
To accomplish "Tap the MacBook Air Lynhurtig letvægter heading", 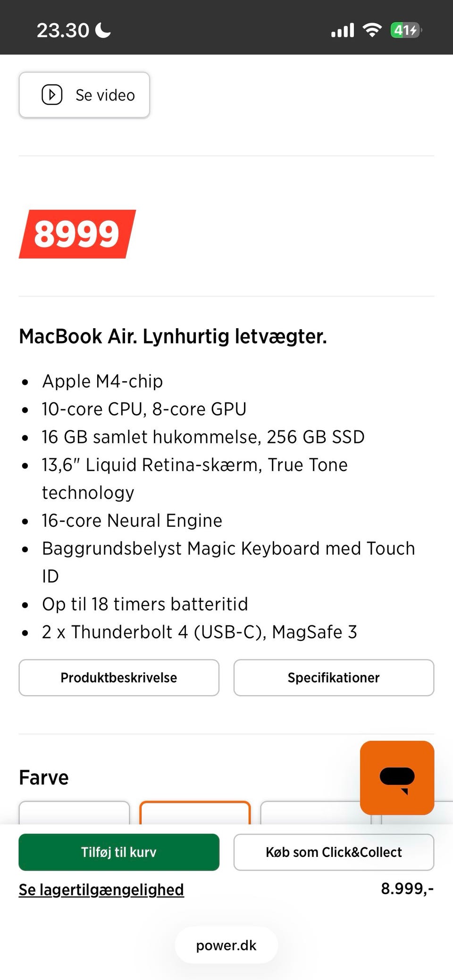I will [173, 337].
